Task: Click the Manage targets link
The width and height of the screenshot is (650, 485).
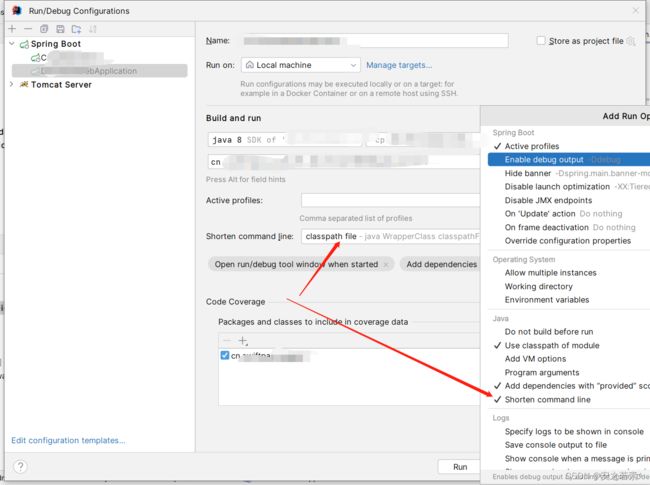Action: [x=399, y=65]
